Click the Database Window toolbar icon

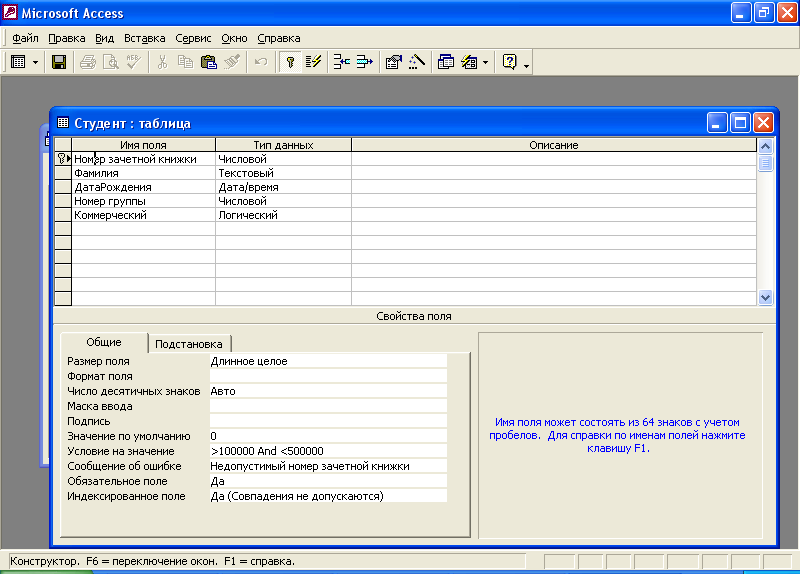point(446,62)
